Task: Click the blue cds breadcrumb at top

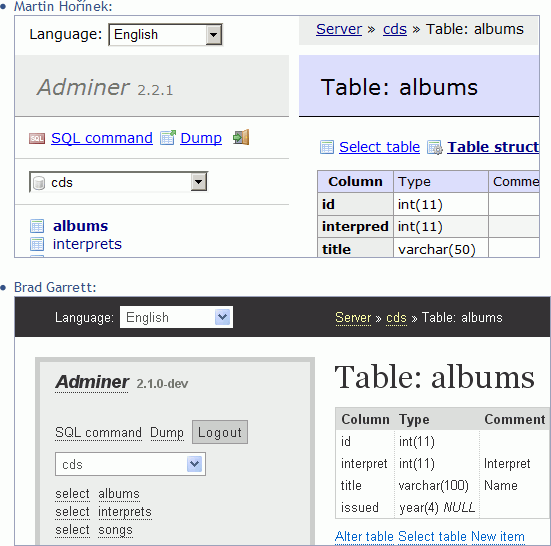Action: [x=395, y=29]
